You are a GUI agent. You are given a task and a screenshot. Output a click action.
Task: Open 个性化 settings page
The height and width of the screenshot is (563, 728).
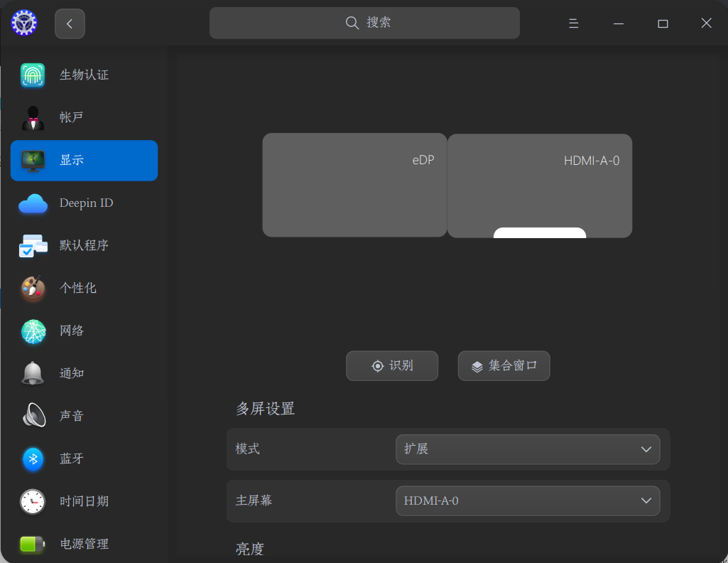(84, 288)
